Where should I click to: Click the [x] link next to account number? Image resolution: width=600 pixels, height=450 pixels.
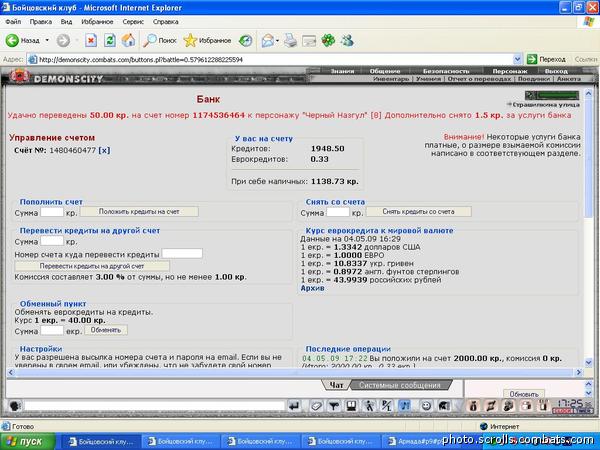pos(104,150)
